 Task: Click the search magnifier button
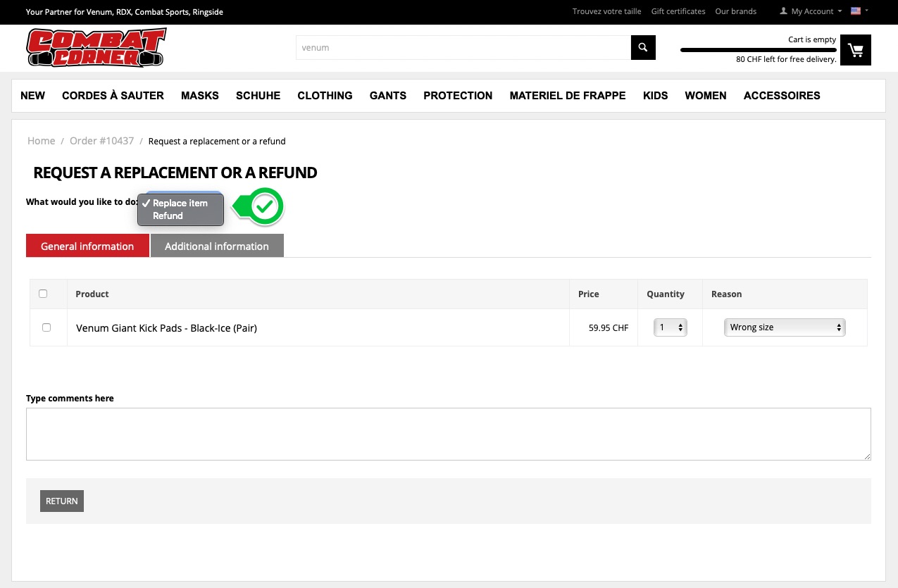tap(643, 47)
